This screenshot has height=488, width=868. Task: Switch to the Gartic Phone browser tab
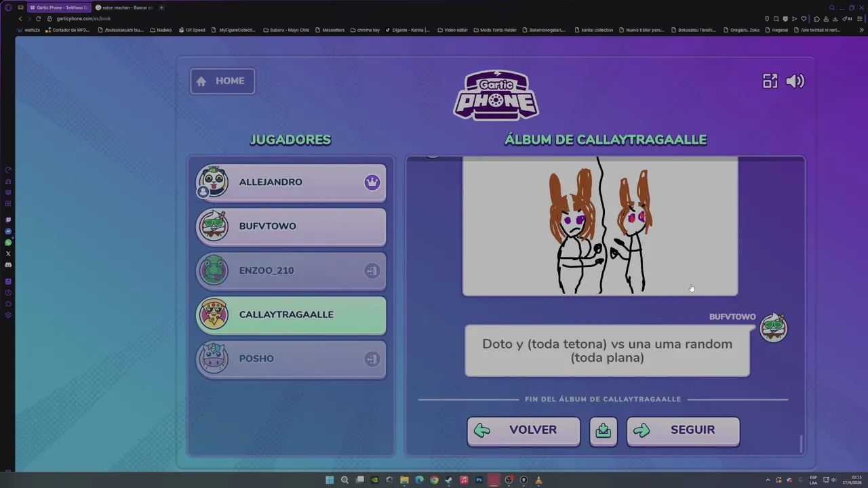point(59,7)
